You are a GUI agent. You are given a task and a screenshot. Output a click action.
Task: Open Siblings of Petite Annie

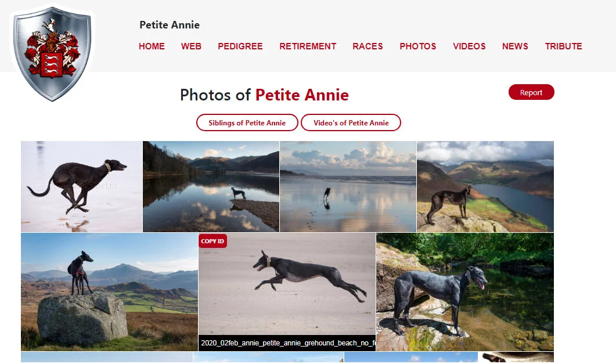point(247,123)
